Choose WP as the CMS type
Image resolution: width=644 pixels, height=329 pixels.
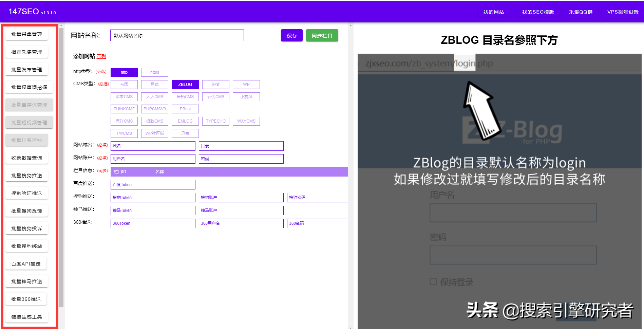click(x=246, y=85)
